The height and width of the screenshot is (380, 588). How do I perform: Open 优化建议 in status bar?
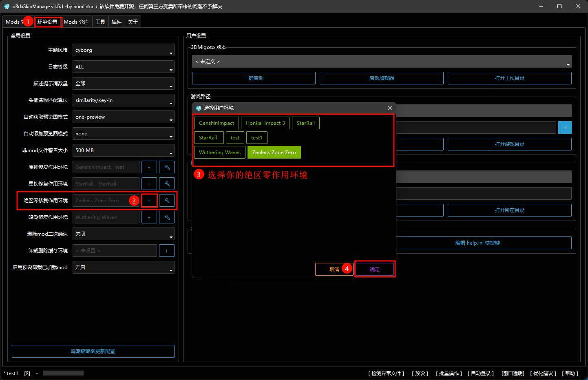[544, 373]
